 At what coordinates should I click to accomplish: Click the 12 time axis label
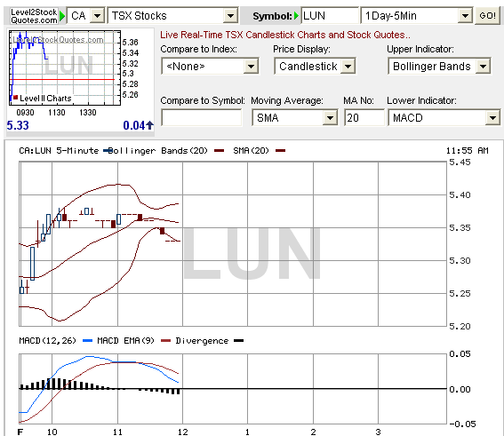pyautogui.click(x=182, y=432)
